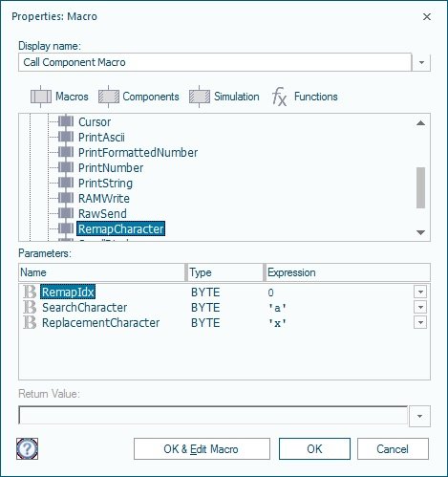448x477 pixels.
Task: Click the OK & Edit Macro button
Action: 202,449
